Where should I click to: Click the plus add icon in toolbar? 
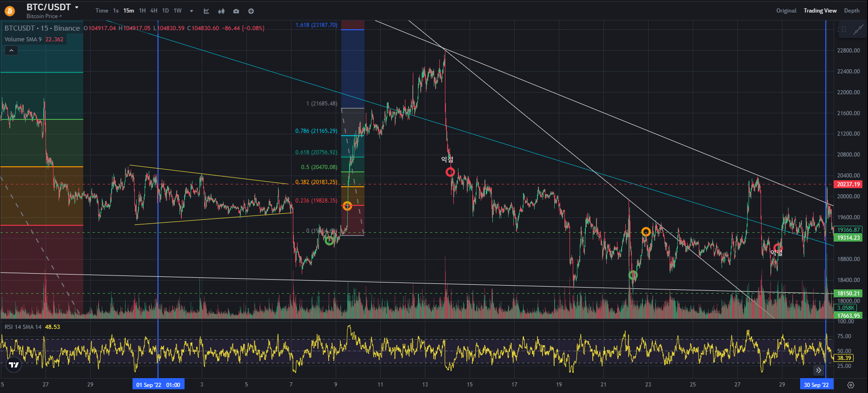pos(251,11)
